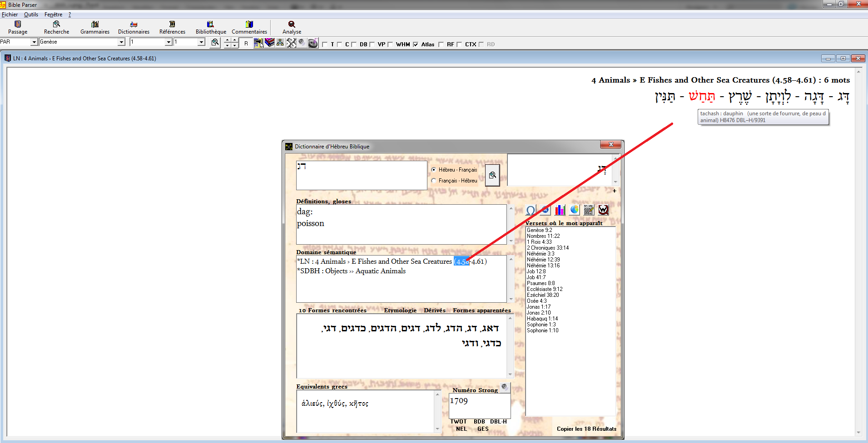The image size is (868, 443).
Task: Click the small icon beside Numéro Strong
Action: click(504, 387)
